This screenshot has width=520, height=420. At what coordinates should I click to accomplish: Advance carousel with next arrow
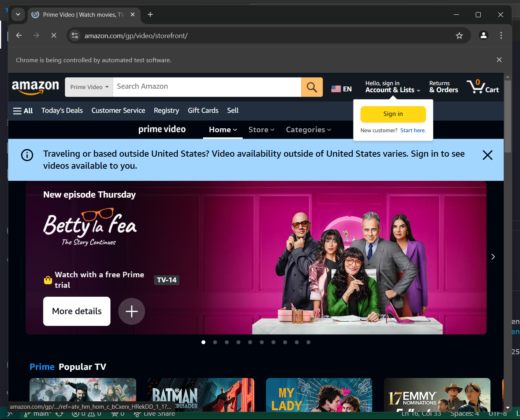493,257
